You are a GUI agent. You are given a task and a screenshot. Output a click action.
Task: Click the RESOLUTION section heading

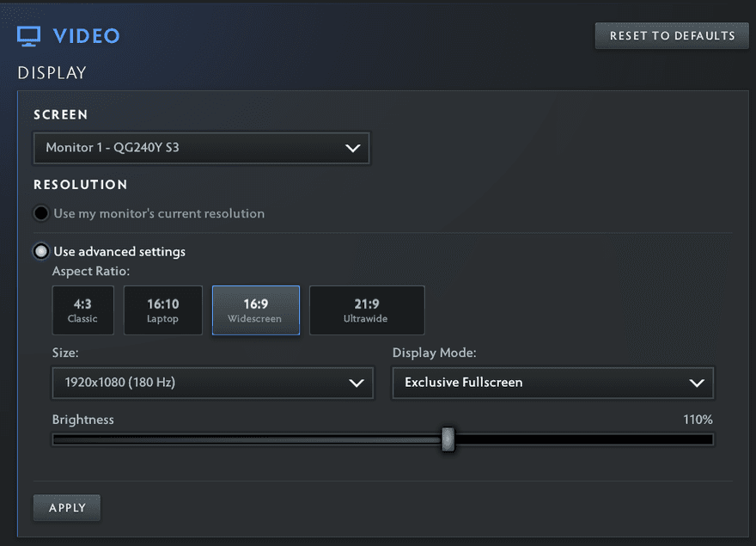coord(81,184)
